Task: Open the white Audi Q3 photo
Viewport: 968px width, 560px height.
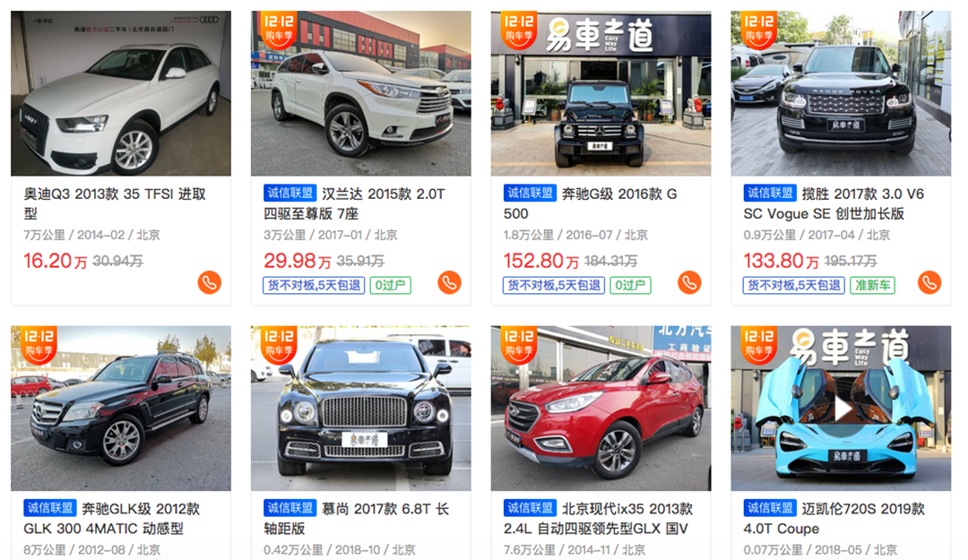Action: (x=121, y=93)
